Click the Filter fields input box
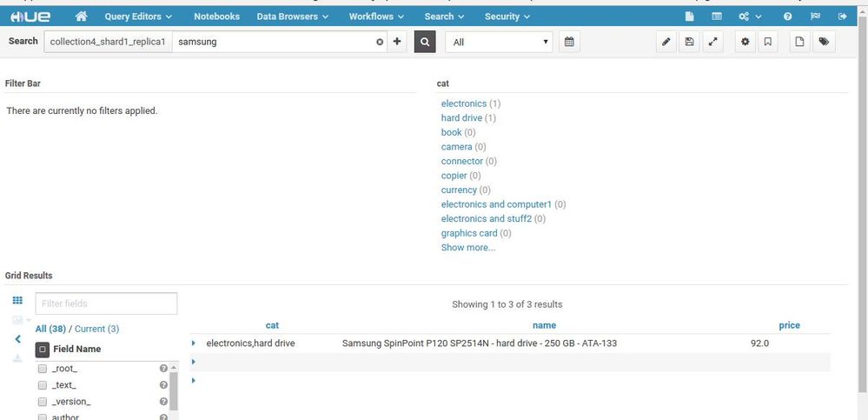This screenshot has width=868, height=420. (x=106, y=303)
